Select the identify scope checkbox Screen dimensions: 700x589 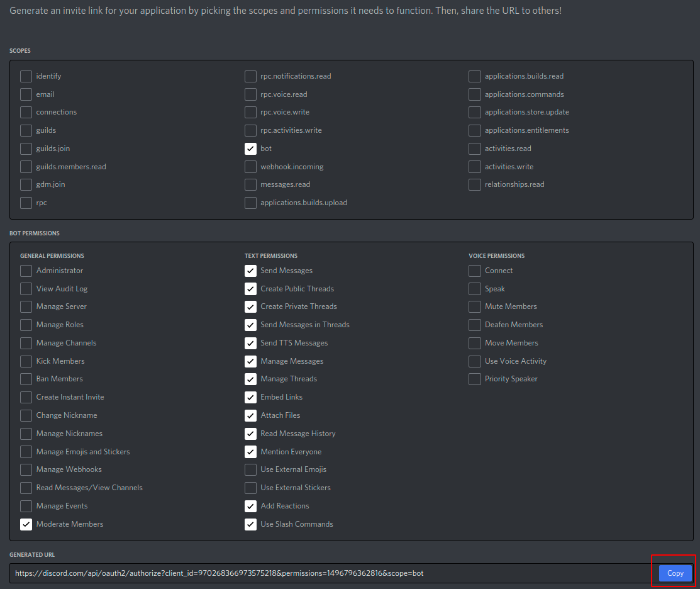[26, 76]
